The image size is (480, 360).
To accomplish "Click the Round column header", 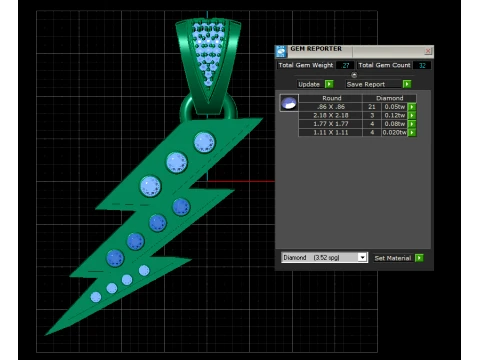I will 331,98.
